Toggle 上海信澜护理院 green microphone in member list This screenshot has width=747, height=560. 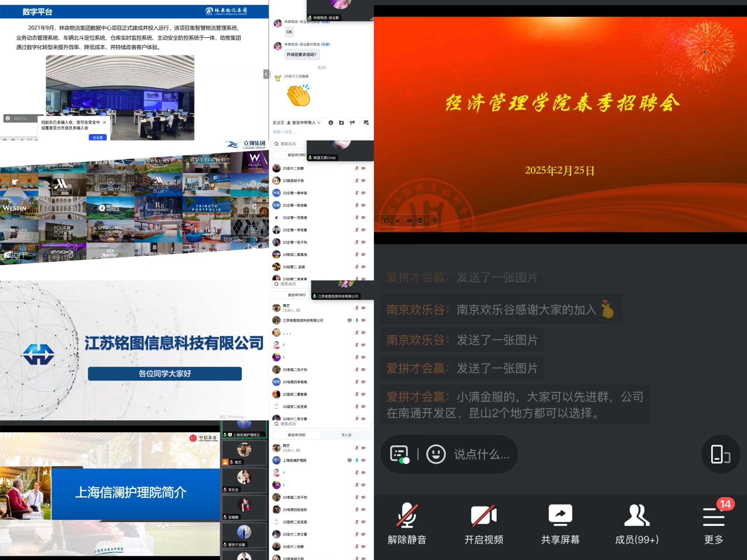pos(357,460)
